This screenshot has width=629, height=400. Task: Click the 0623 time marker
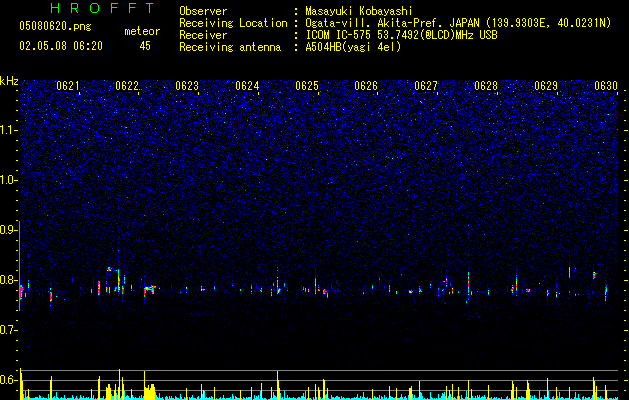pyautogui.click(x=187, y=86)
